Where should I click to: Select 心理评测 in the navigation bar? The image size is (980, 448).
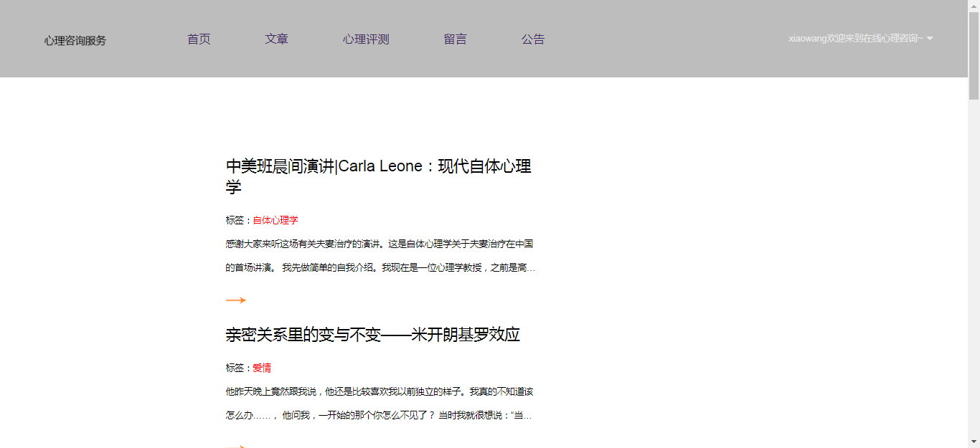(x=366, y=39)
